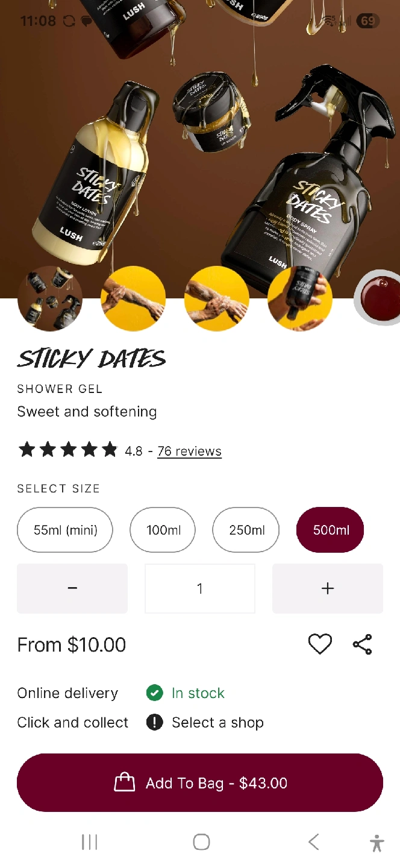This screenshot has width=400, height=868.
Task: Tap the Android home button
Action: 201,842
